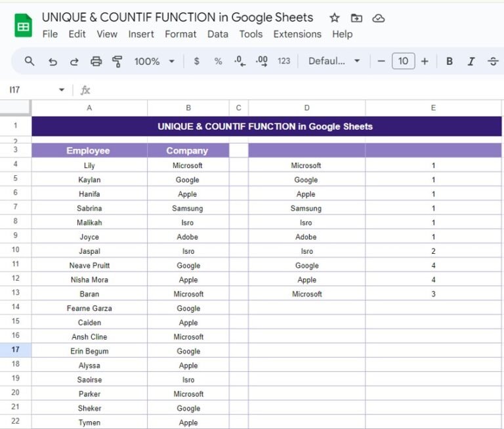Viewport: 504px width, 429px height.
Task: Open the View menu
Action: click(x=107, y=34)
